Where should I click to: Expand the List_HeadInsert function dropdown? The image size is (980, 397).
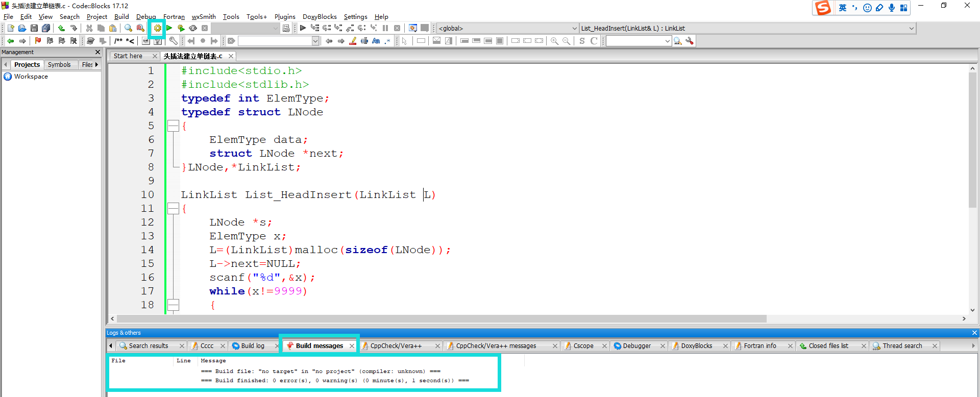[747, 28]
